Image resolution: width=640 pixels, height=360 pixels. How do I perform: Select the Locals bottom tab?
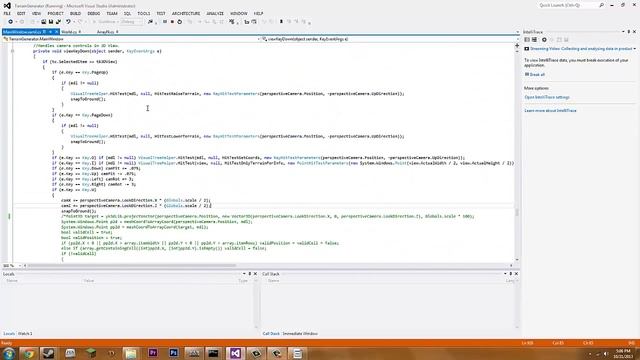pos(9,333)
